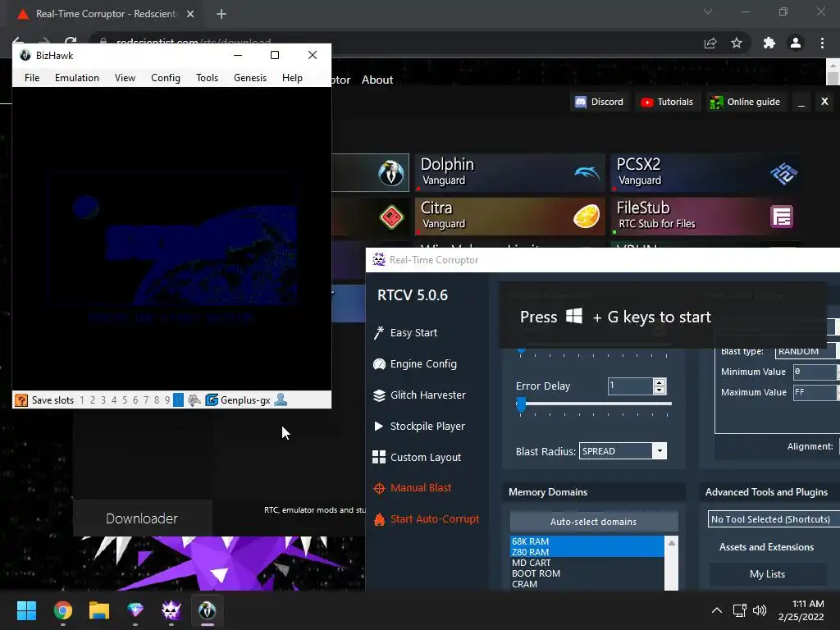840x630 pixels.
Task: Click the controller icon in BizHawk status bar
Action: (x=194, y=400)
